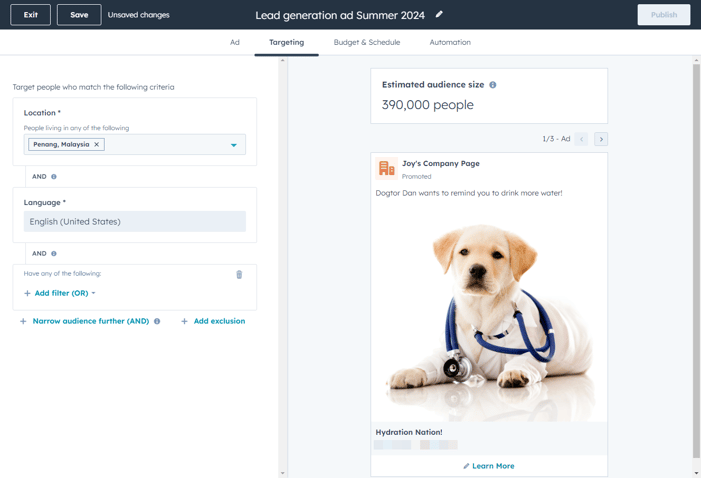The height and width of the screenshot is (478, 701).
Task: Delete the filter group with trash icon
Action: tap(239, 274)
